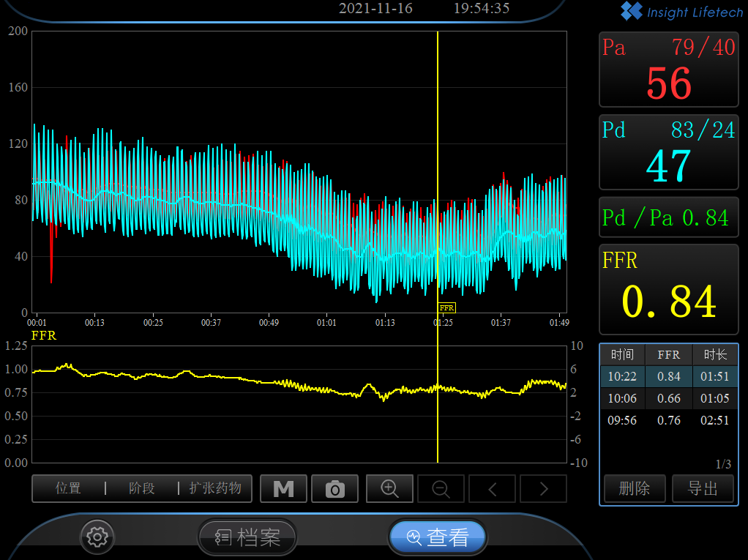Sort records by the 时间 column header

pos(622,355)
